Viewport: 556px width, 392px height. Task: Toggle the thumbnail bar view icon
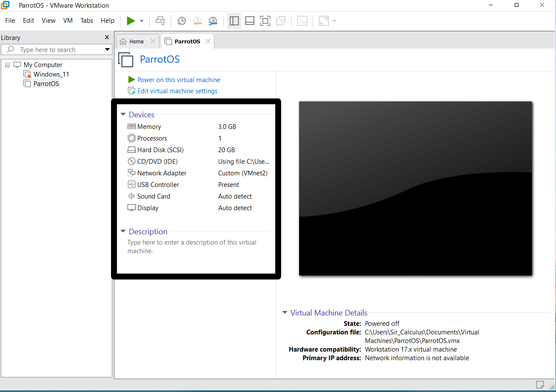pos(250,21)
